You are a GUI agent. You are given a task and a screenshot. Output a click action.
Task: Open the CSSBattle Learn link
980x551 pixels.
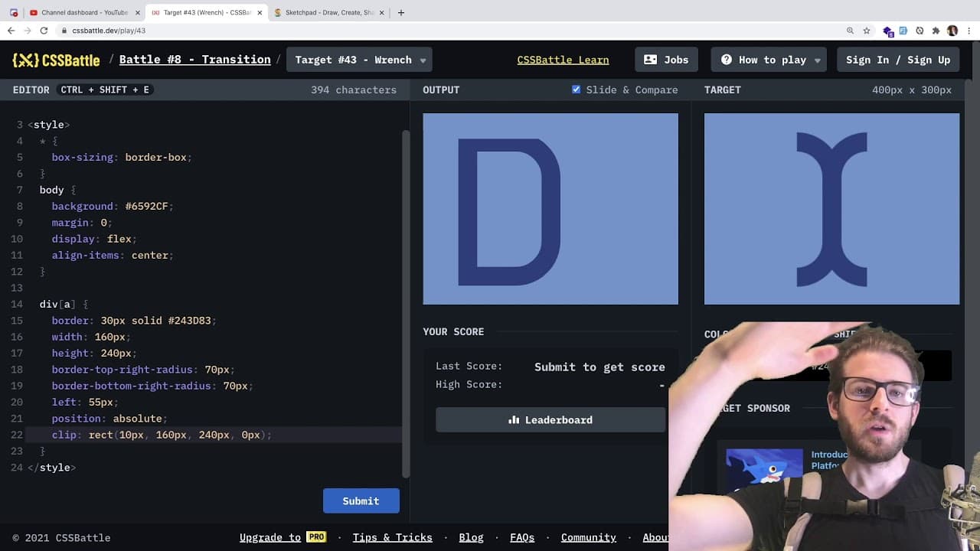click(563, 60)
